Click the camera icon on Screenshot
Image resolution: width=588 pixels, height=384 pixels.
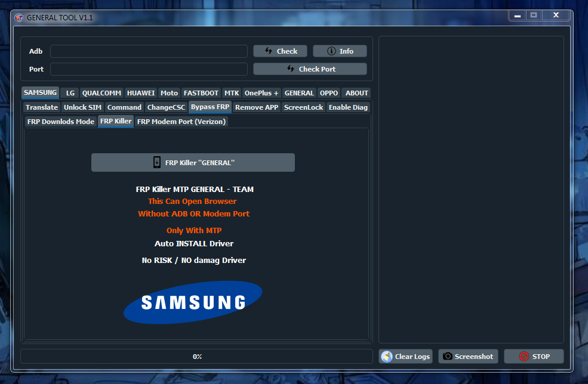(x=447, y=357)
